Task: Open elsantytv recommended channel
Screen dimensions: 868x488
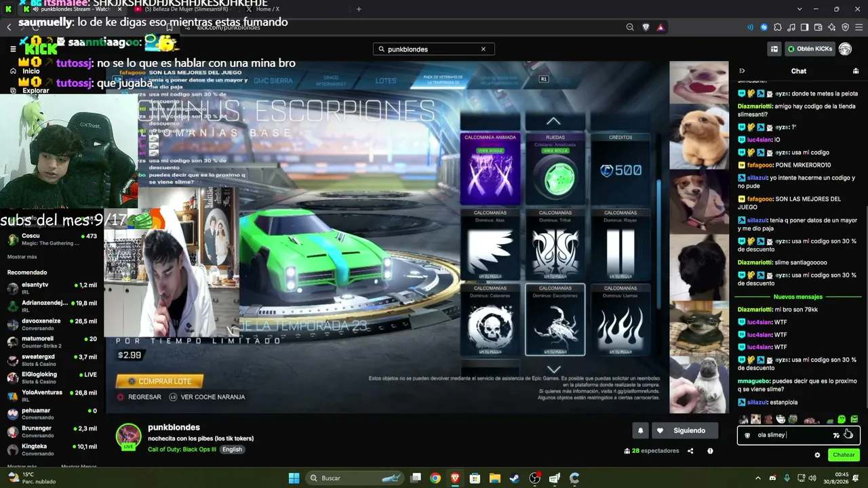Action: [x=52, y=288]
